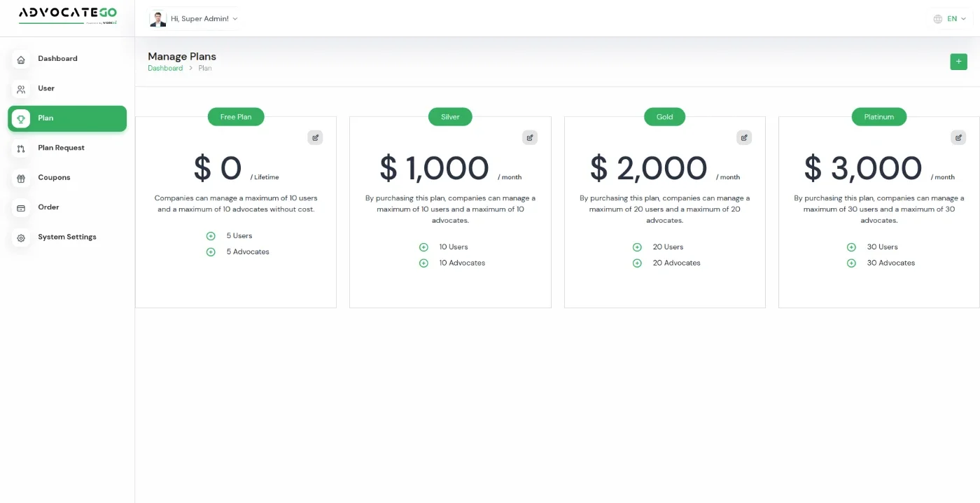Follow the Dashboard breadcrumb link
This screenshot has width=980, height=503.
(x=165, y=68)
